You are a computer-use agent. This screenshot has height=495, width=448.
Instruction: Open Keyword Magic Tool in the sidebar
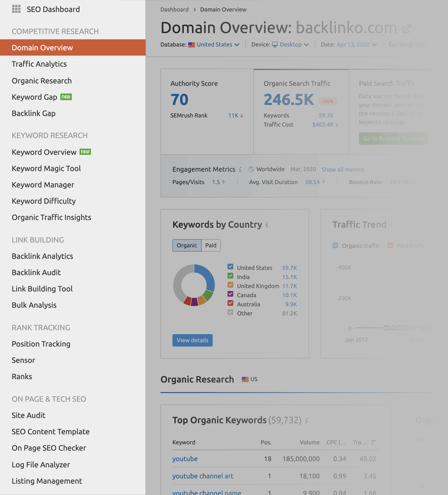coord(46,168)
